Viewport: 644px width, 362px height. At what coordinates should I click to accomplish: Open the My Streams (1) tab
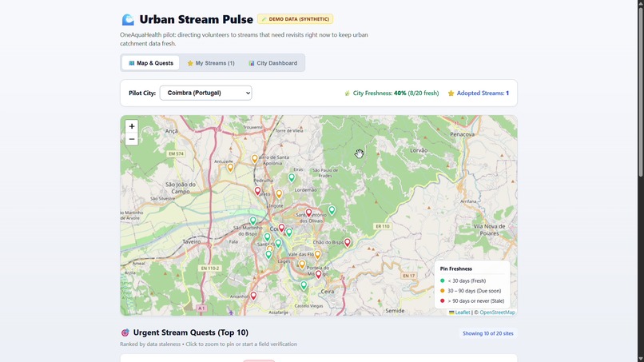click(211, 63)
